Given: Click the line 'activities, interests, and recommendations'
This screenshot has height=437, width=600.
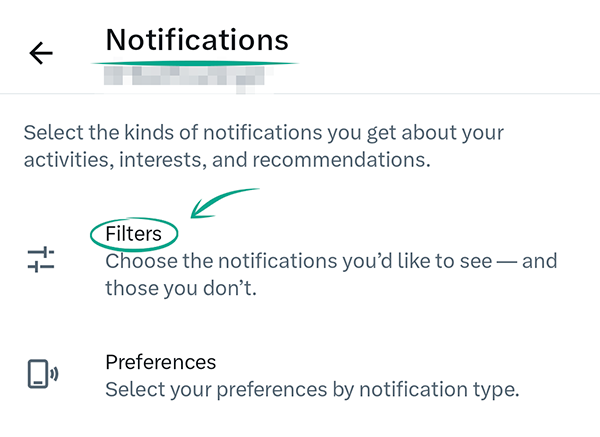Looking at the screenshot, I should coord(225,159).
